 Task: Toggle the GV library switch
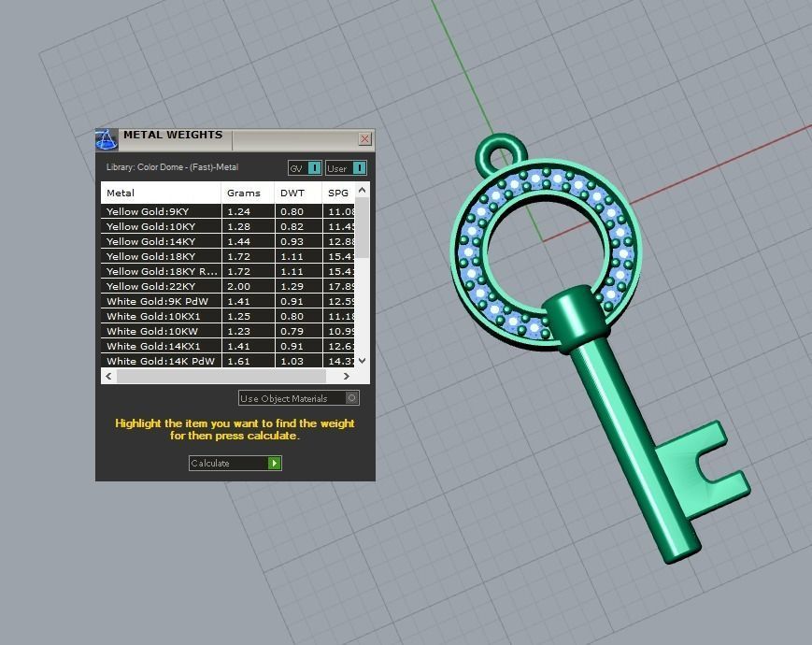(305, 168)
